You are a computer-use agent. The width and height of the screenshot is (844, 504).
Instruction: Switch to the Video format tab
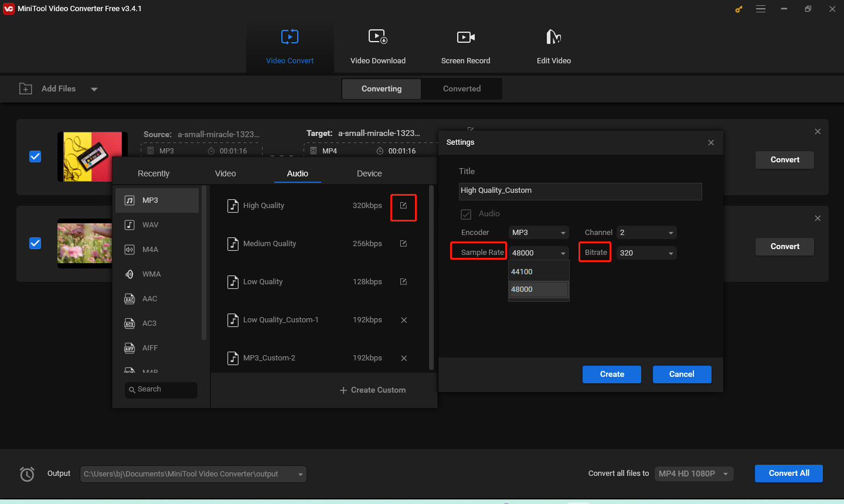(x=226, y=173)
